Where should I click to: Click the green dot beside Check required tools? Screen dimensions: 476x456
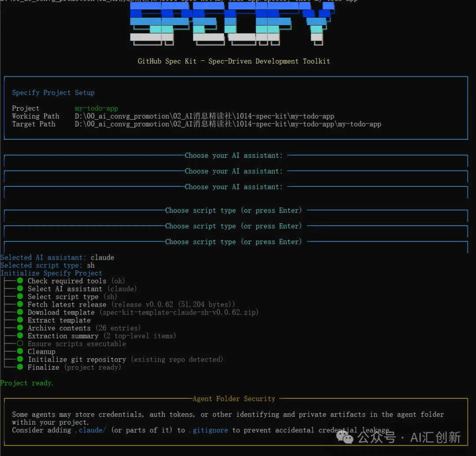[x=20, y=281]
